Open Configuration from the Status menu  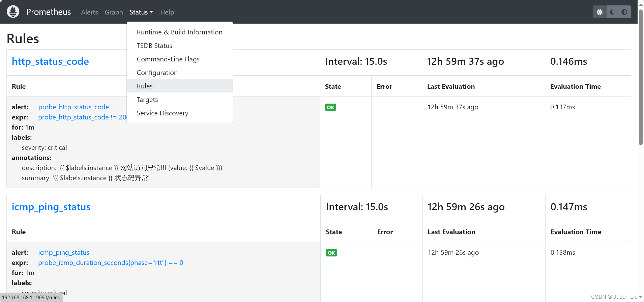[180, 73]
